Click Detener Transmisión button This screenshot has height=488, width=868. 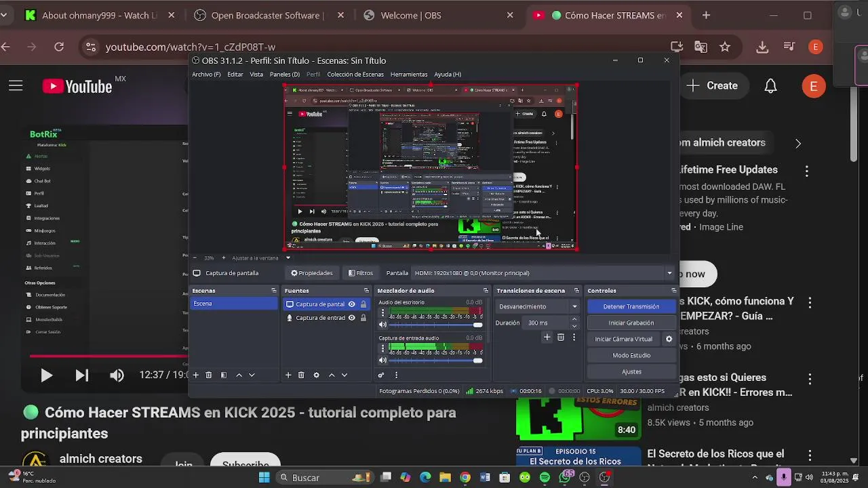(631, 306)
